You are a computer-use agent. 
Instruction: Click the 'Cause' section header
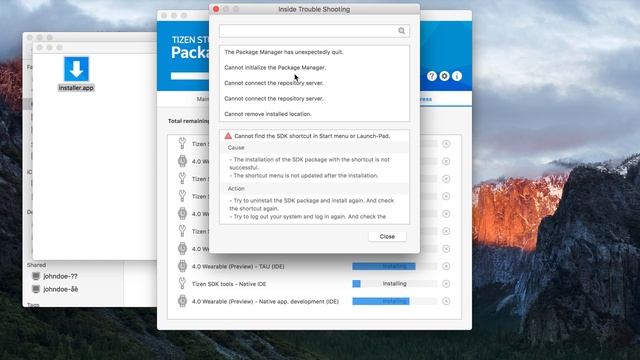(x=236, y=148)
